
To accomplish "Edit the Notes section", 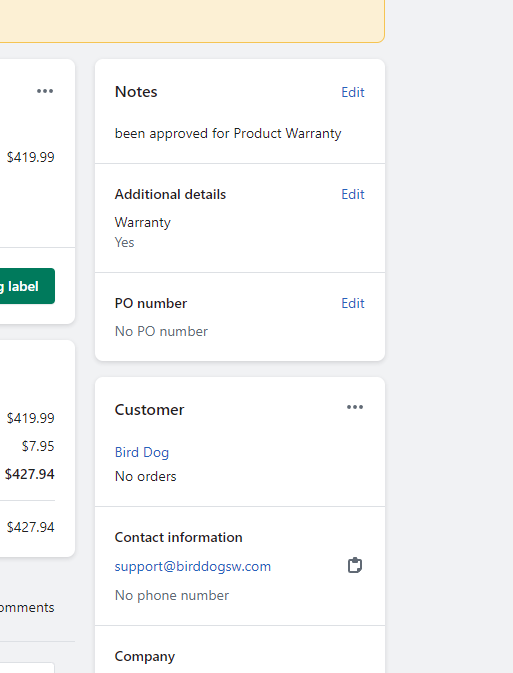I will [353, 92].
